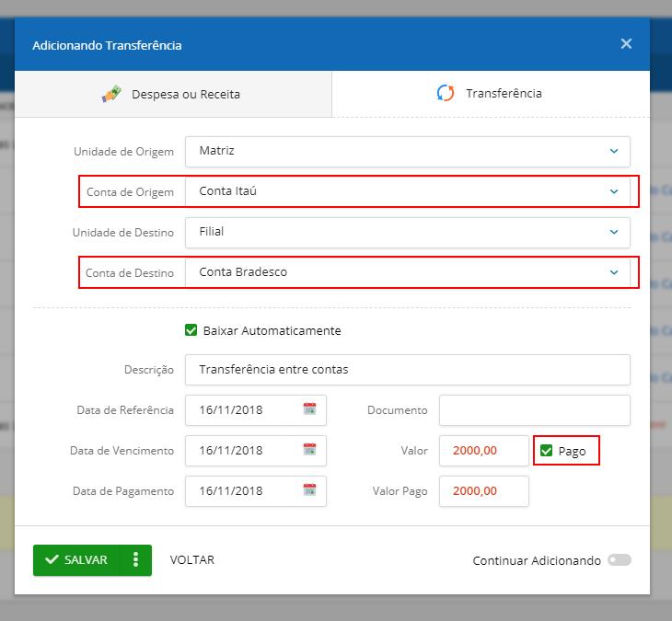Click the empty Documento field
The image size is (672, 621).
point(535,410)
